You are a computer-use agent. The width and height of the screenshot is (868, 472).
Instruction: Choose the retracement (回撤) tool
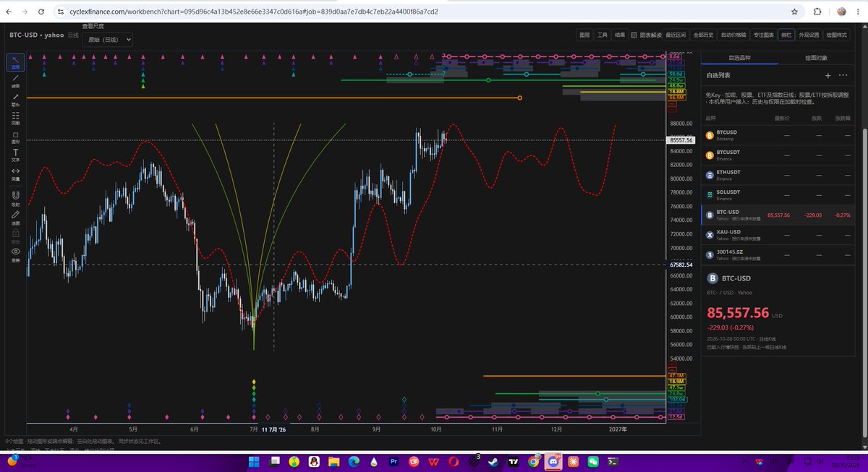click(15, 118)
